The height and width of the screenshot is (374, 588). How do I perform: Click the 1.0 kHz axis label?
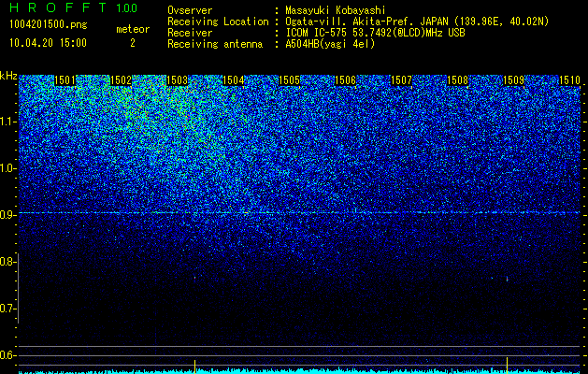pyautogui.click(x=7, y=168)
